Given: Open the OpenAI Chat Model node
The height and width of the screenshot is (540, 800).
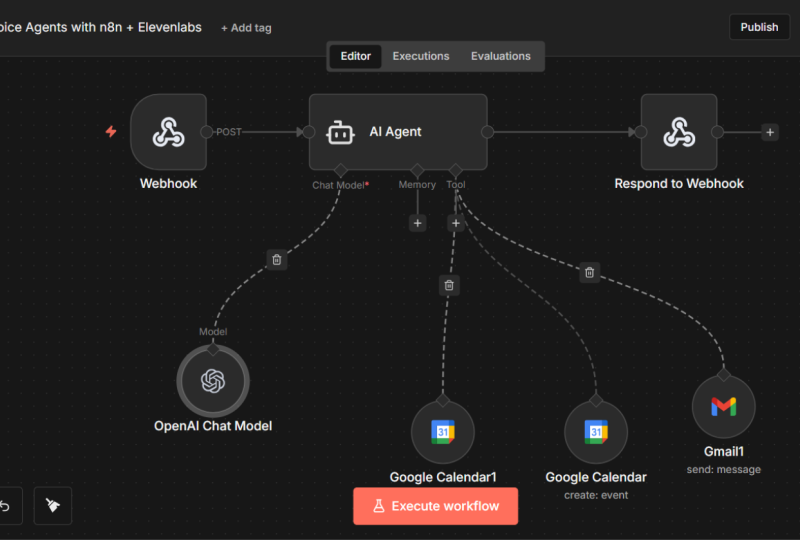Looking at the screenshot, I should tap(213, 381).
